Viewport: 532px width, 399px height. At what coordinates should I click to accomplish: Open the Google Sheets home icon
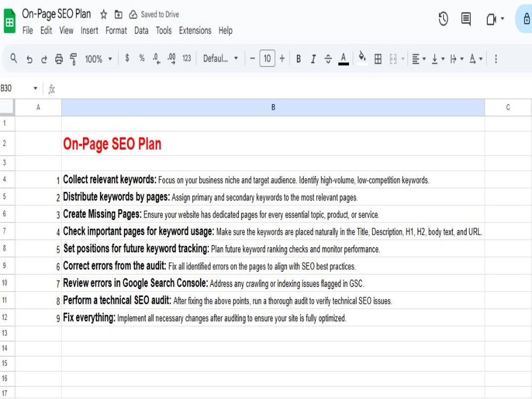point(10,21)
